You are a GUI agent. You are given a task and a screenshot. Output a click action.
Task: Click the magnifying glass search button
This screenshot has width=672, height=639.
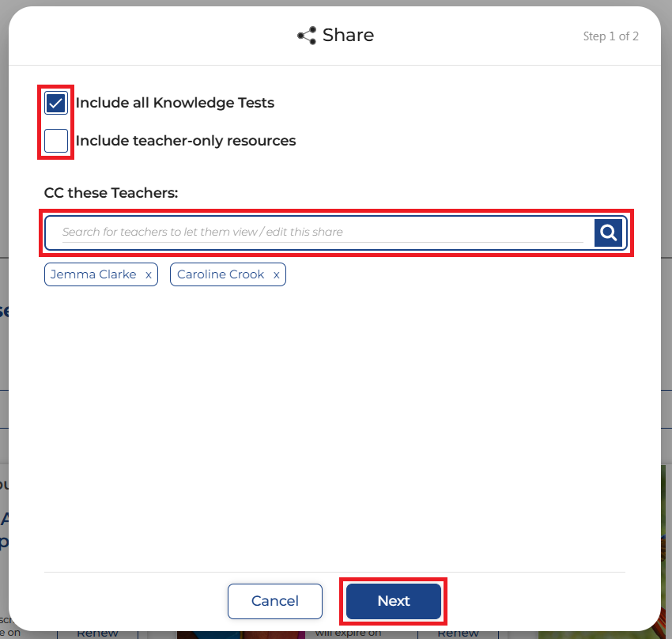coord(608,233)
